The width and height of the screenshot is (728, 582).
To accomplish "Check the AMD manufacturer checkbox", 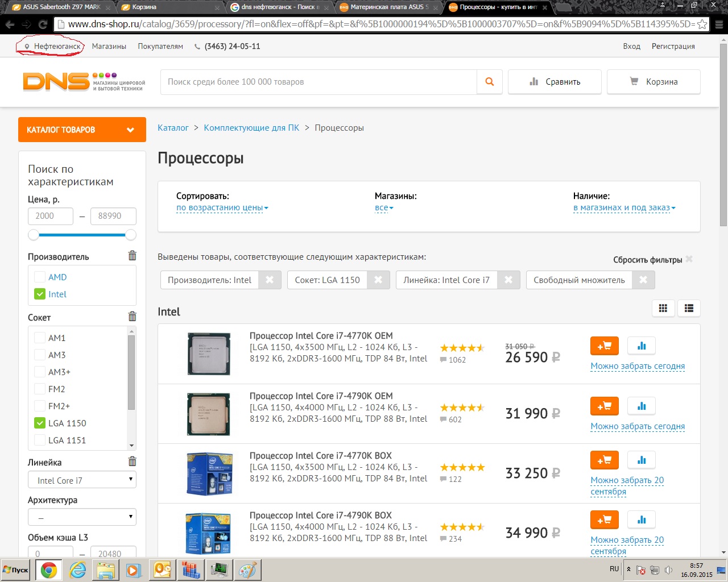I will pos(40,277).
